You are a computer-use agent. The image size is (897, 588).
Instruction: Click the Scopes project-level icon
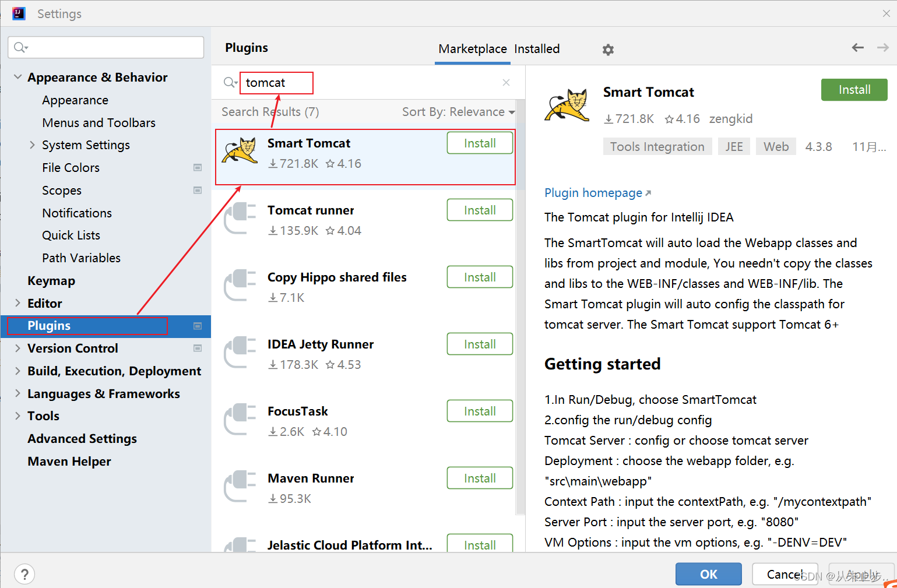[x=198, y=191]
